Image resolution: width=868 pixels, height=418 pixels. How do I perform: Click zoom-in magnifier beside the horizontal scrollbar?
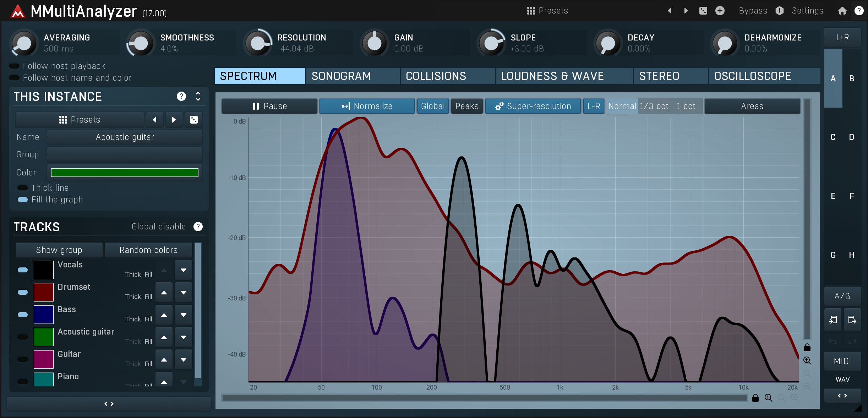click(768, 398)
